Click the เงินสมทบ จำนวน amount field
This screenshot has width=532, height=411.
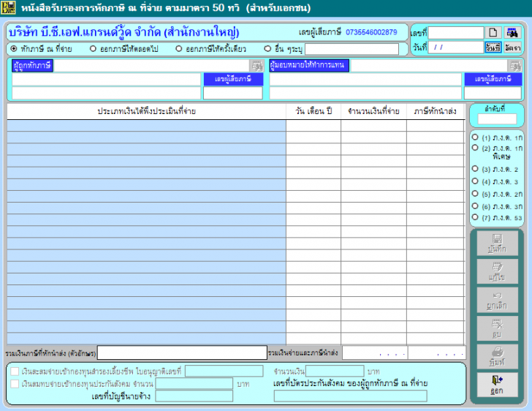[194, 384]
